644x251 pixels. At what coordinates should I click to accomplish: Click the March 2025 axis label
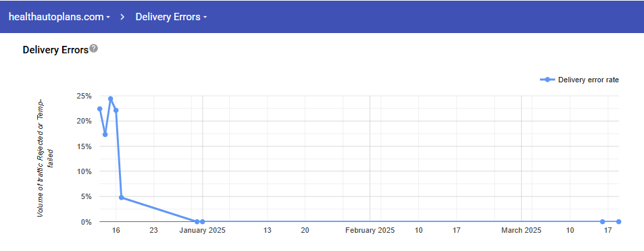tap(521, 231)
